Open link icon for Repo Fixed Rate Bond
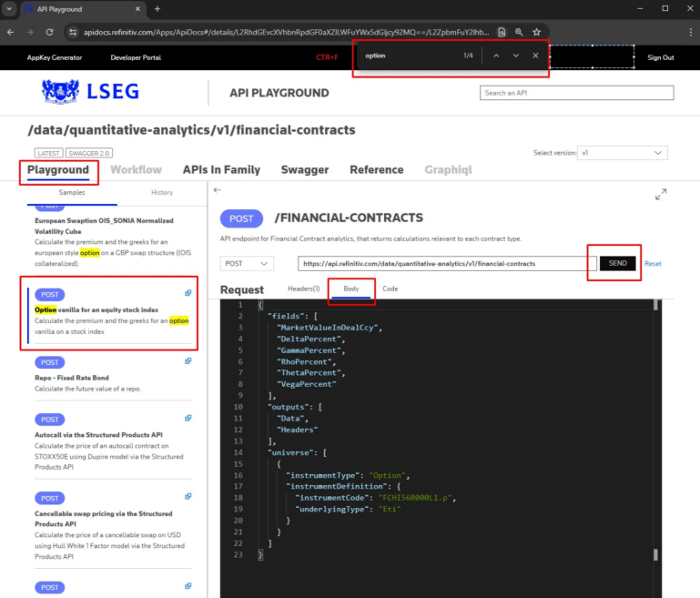 tap(188, 360)
